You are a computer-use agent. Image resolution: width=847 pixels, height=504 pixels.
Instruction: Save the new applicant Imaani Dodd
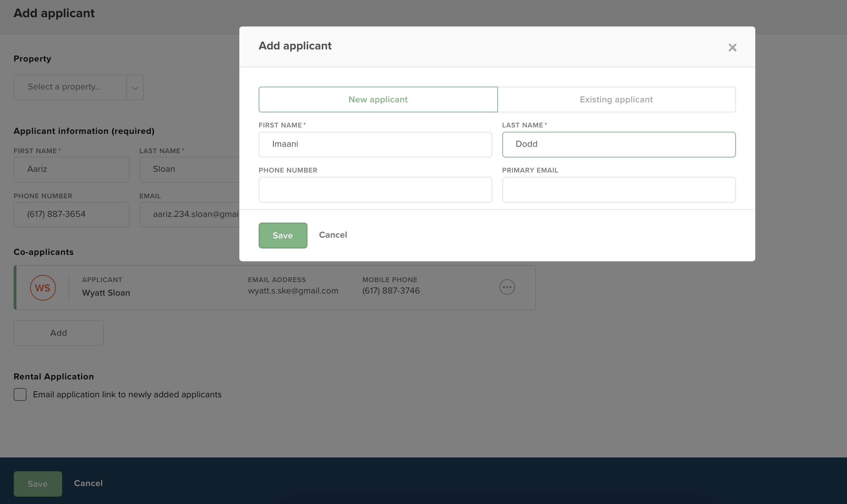point(283,235)
